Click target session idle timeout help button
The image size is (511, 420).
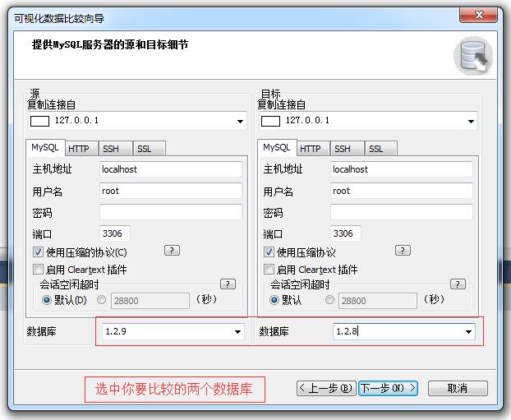[458, 284]
